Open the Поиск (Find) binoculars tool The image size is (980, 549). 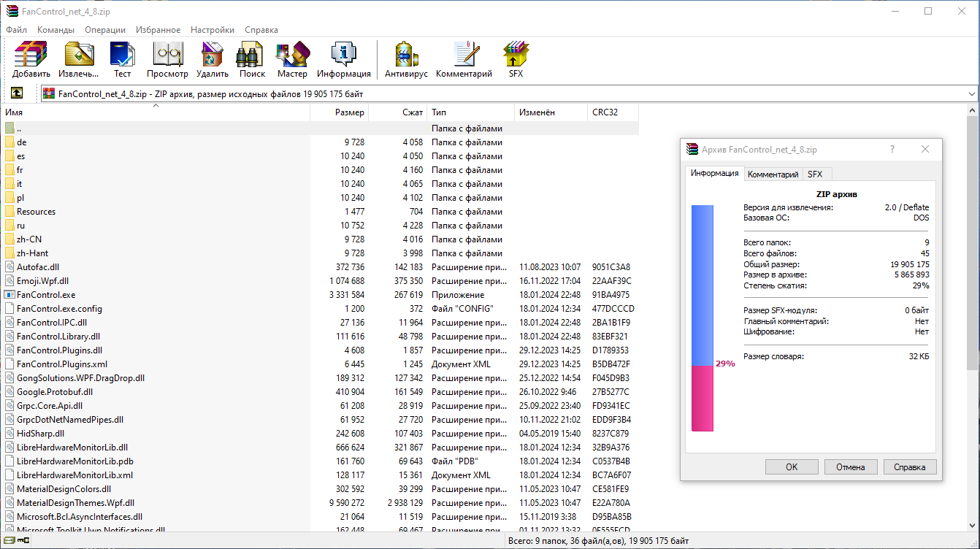(252, 59)
